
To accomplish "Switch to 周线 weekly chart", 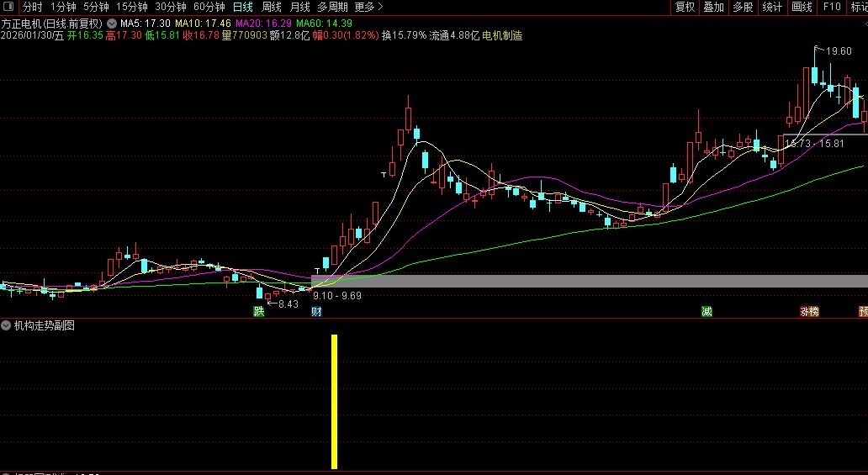I will pyautogui.click(x=271, y=7).
